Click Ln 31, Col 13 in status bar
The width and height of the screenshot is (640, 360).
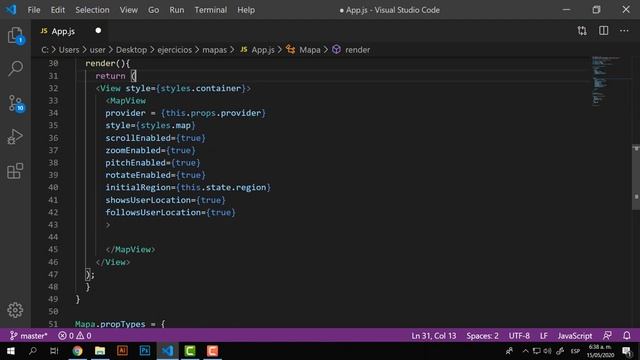point(433,336)
